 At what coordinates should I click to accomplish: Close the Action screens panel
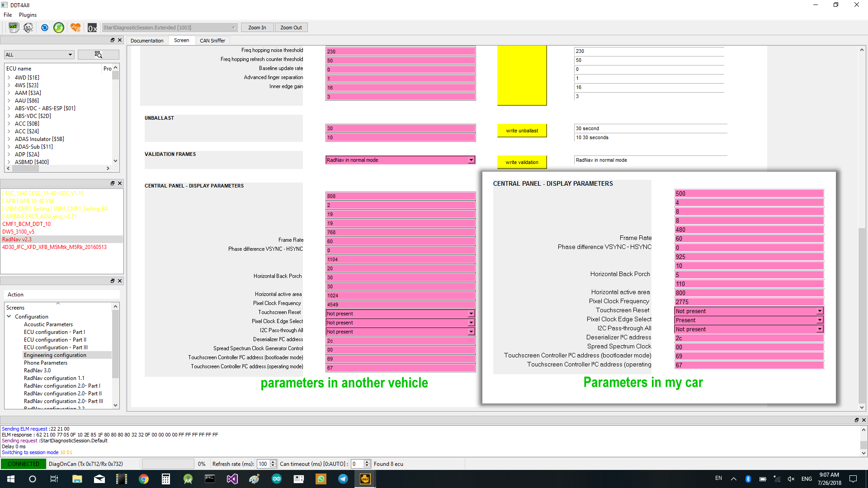pos(120,281)
